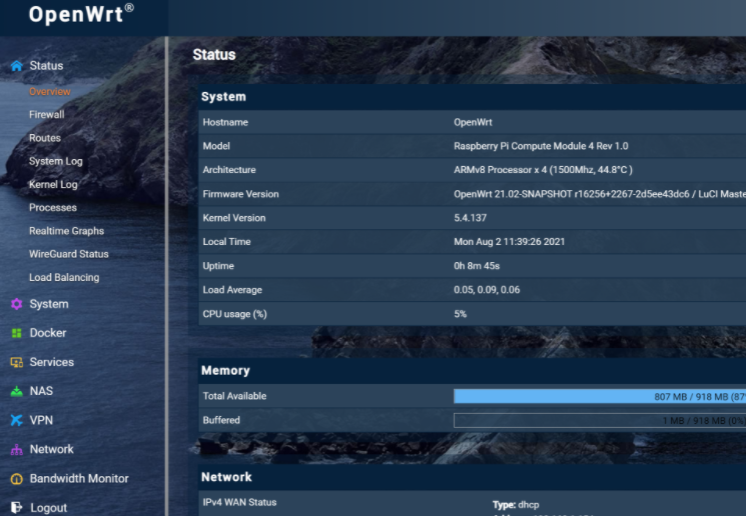The width and height of the screenshot is (746, 516).
Task: Click the Status home icon in sidebar
Action: pos(16,66)
